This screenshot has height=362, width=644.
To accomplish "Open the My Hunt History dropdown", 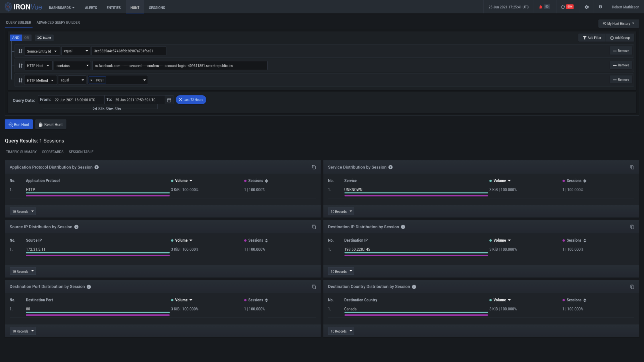I will point(619,23).
